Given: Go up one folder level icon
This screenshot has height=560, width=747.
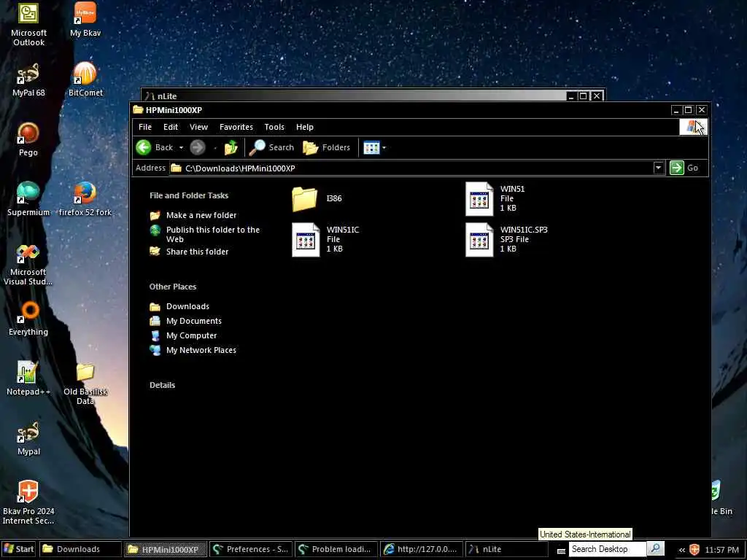Looking at the screenshot, I should [231, 147].
